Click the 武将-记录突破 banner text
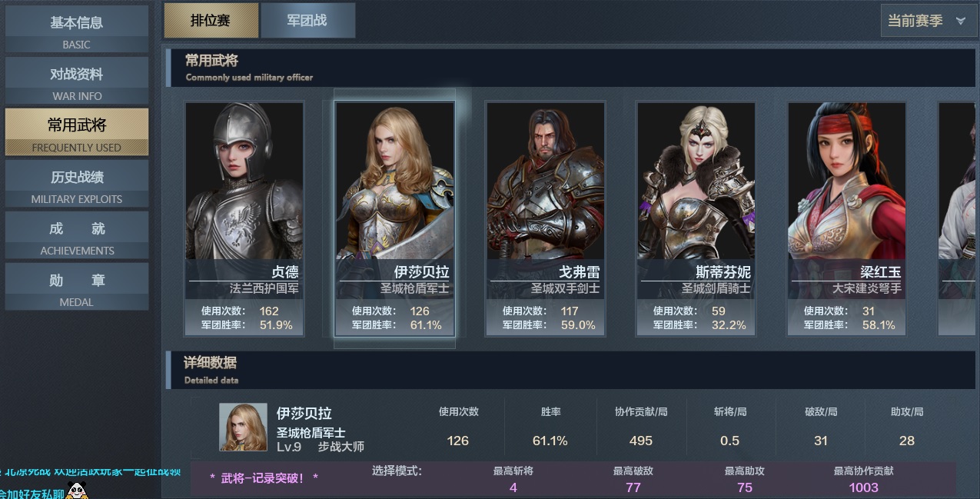Screen dimensions: 980x499 [x=264, y=478]
